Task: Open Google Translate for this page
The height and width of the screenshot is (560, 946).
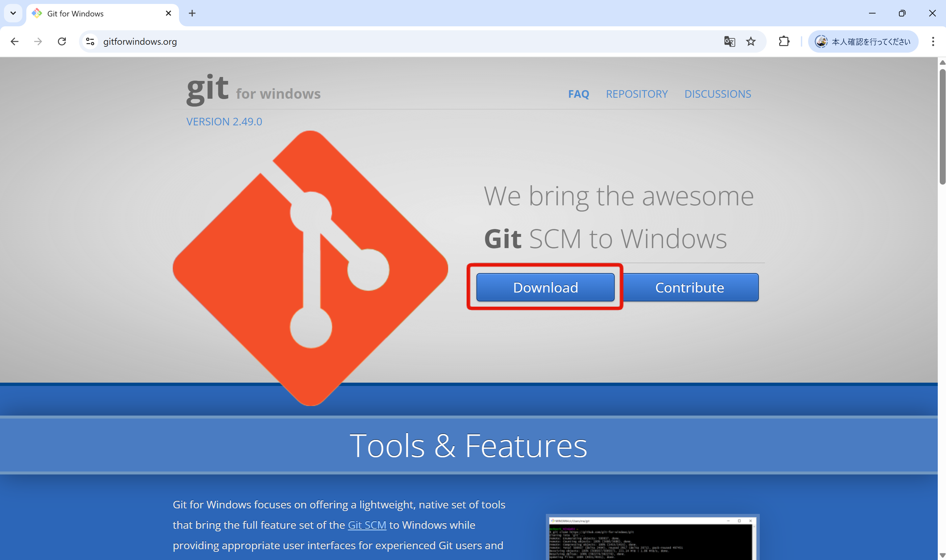Action: 729,41
